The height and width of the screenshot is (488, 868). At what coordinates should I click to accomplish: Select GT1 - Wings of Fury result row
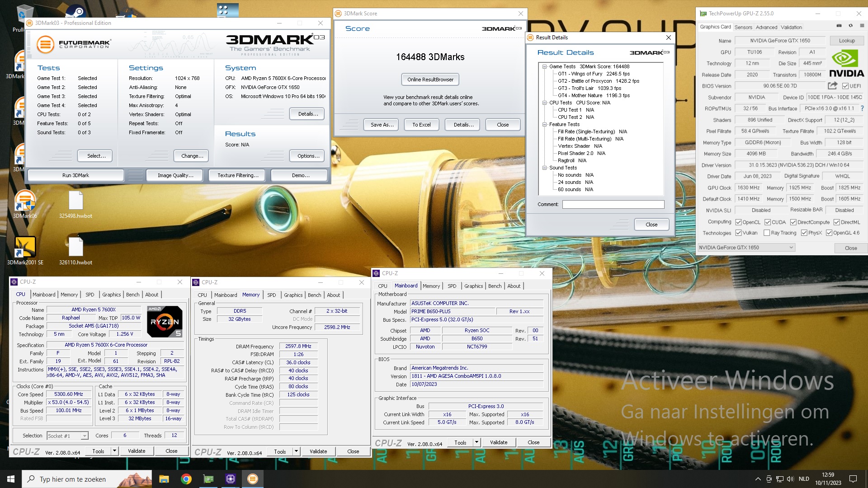click(x=593, y=74)
